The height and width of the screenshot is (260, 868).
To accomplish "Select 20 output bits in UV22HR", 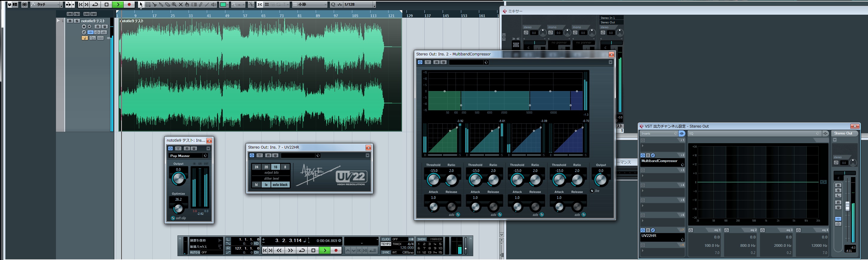I will click(266, 167).
